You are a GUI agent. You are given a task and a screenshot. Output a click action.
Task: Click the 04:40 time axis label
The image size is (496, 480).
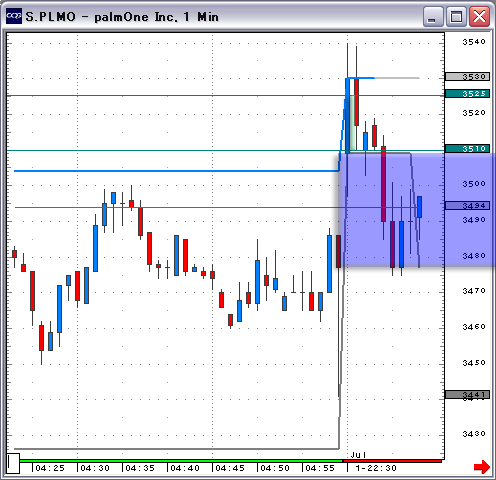(185, 468)
